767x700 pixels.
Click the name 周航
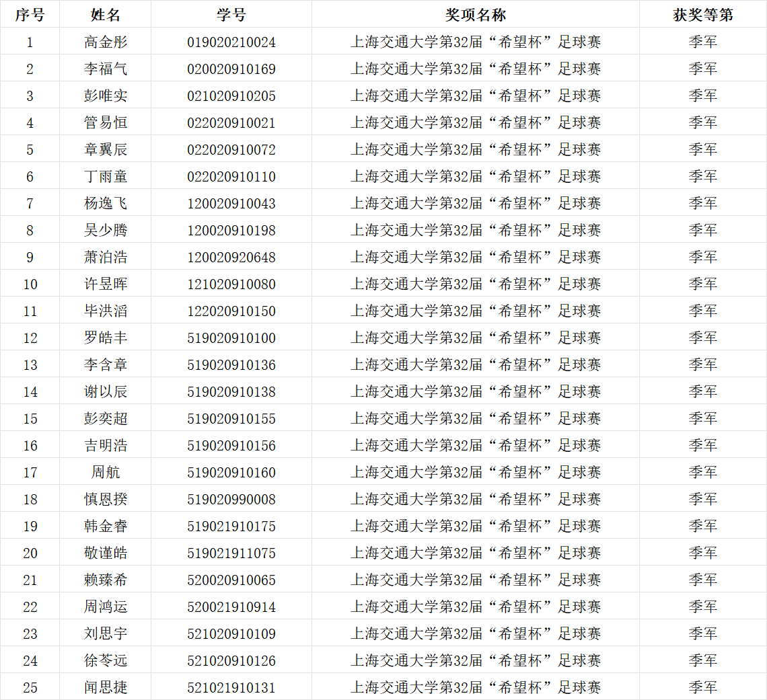[x=105, y=473]
